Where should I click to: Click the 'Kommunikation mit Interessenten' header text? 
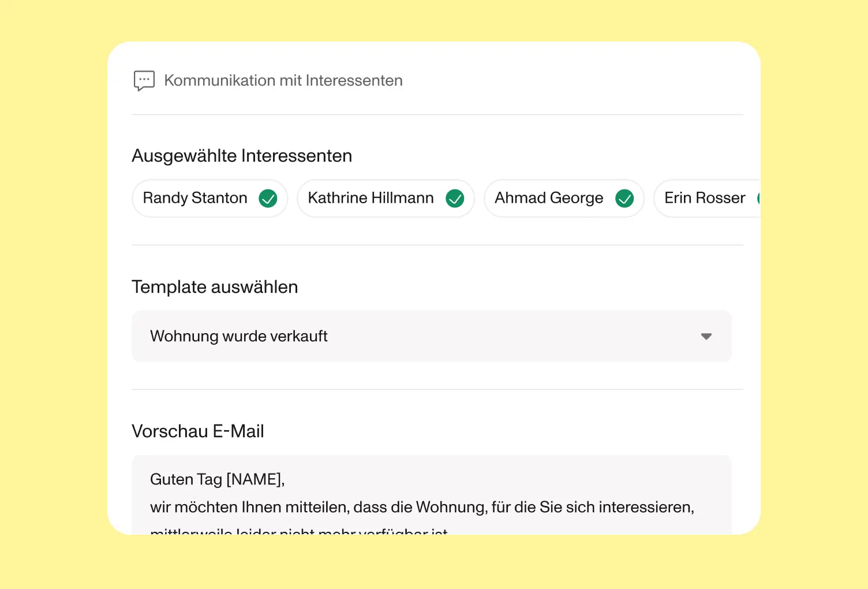click(283, 80)
